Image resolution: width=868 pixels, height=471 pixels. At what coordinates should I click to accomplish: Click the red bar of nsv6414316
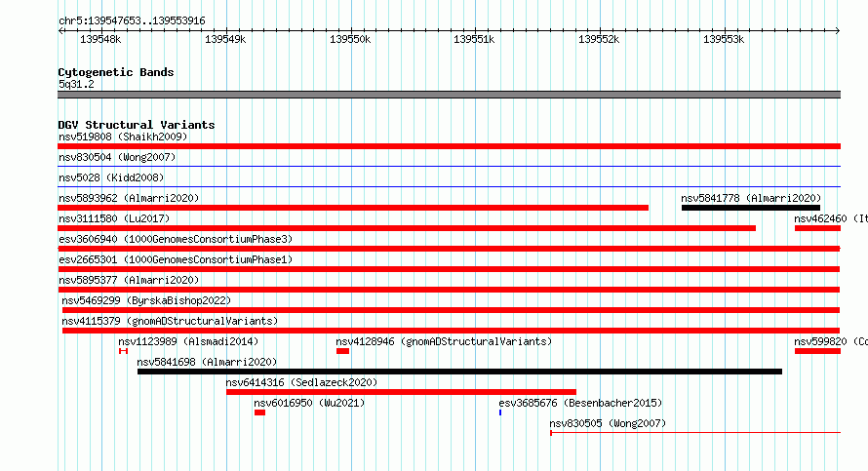coord(402,392)
